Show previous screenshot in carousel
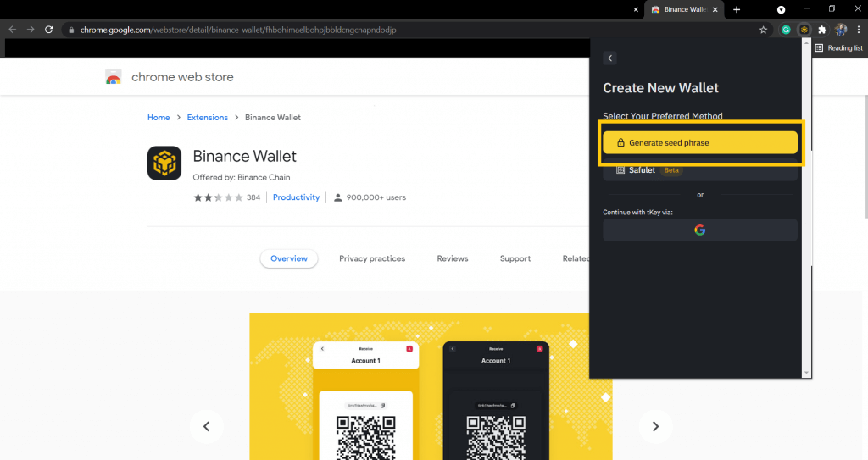This screenshot has width=868, height=460. coord(207,426)
